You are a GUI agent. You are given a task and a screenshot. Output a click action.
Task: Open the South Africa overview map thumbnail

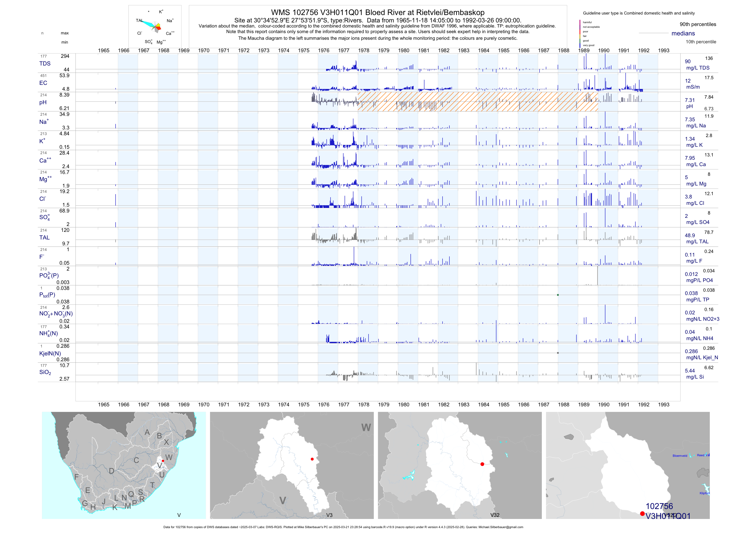coord(124,465)
